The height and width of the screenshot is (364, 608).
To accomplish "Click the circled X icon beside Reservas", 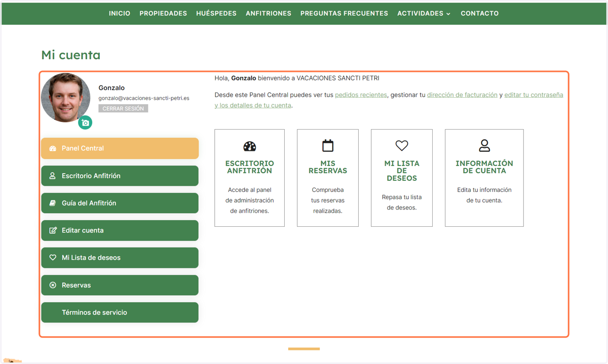I will coord(53,285).
